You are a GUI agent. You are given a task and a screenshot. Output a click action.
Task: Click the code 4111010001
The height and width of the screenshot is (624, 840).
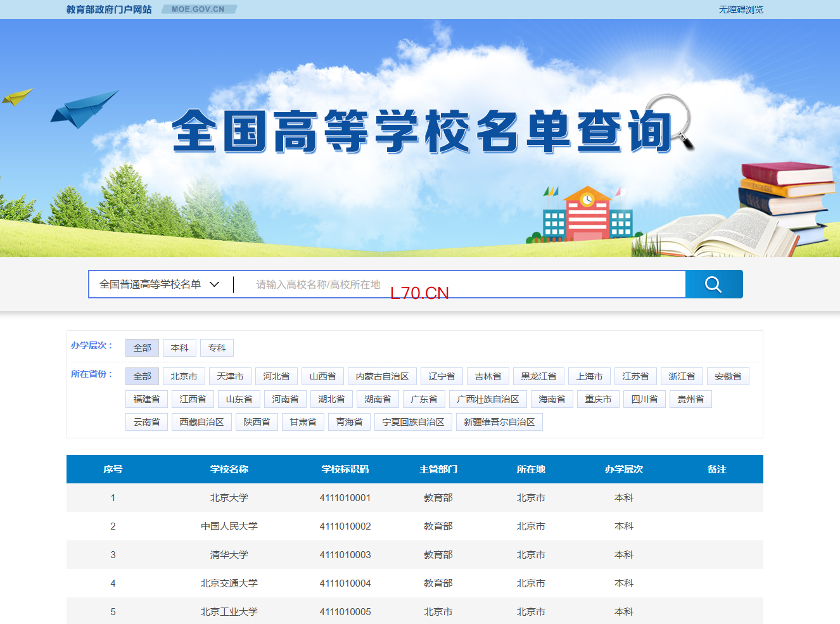pyautogui.click(x=345, y=498)
